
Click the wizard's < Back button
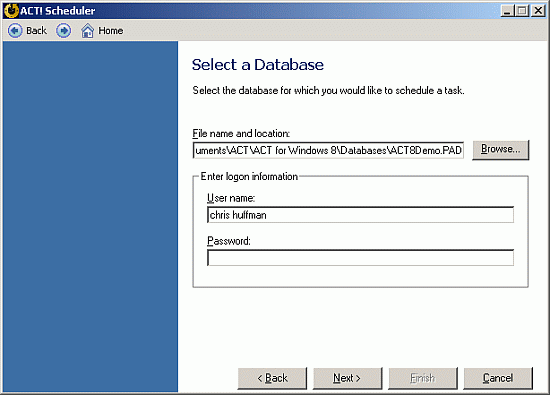[x=272, y=379]
